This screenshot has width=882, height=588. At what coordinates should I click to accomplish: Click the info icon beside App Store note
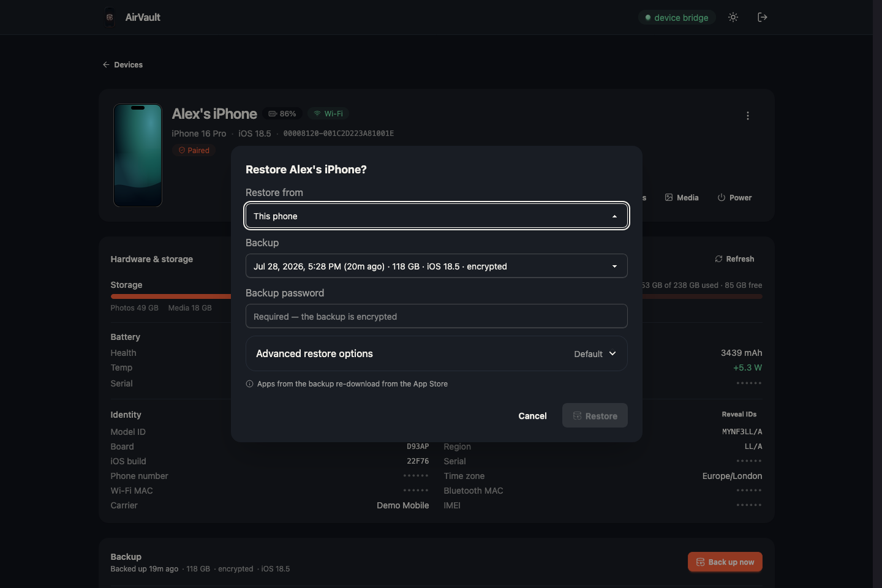tap(249, 384)
